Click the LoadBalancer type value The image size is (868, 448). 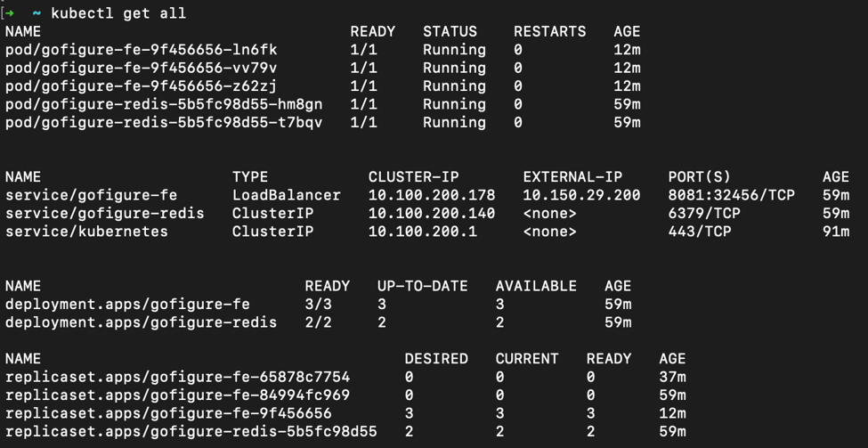click(286, 195)
